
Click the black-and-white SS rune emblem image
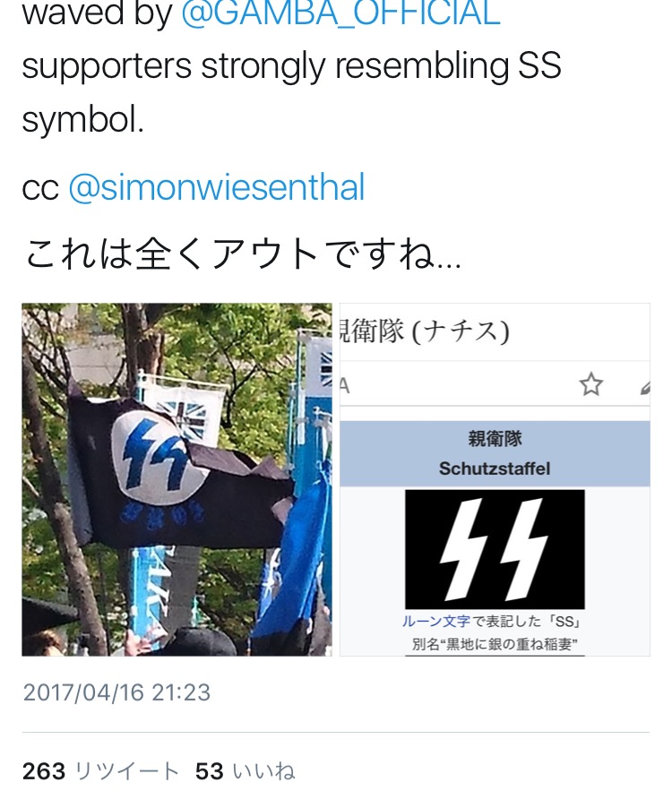495,549
